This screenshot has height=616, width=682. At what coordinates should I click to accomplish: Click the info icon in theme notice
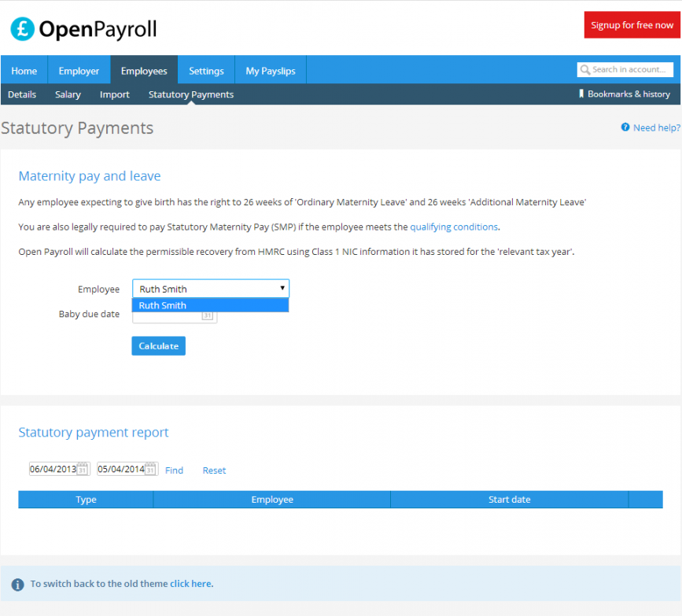click(x=17, y=585)
